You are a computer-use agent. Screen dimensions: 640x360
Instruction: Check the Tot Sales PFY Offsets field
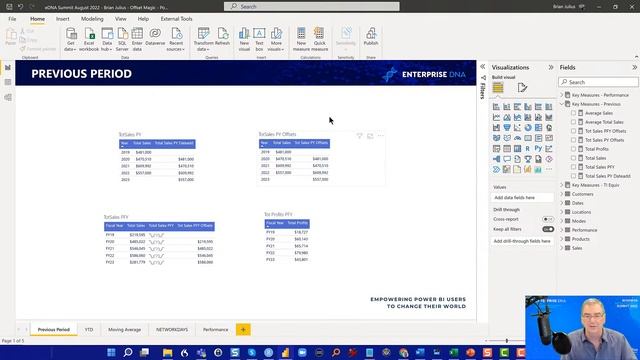(573, 131)
